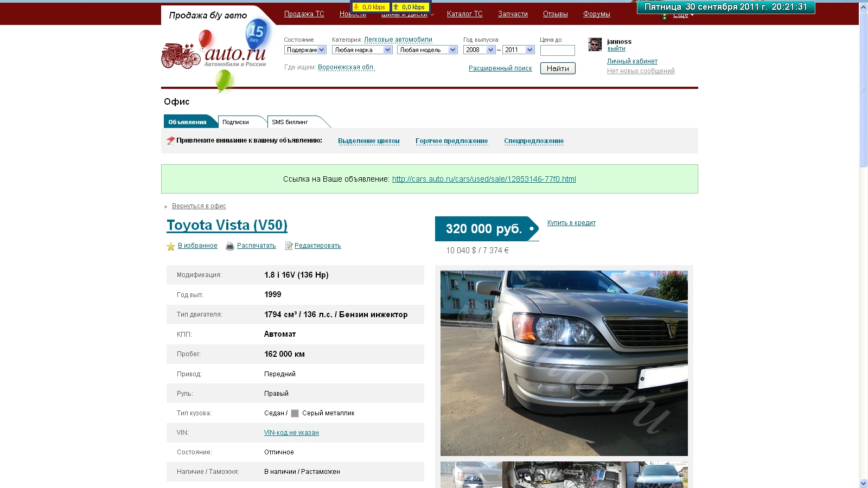The width and height of the screenshot is (868, 488).
Task: Click the edit pencil icon
Action: pos(289,246)
